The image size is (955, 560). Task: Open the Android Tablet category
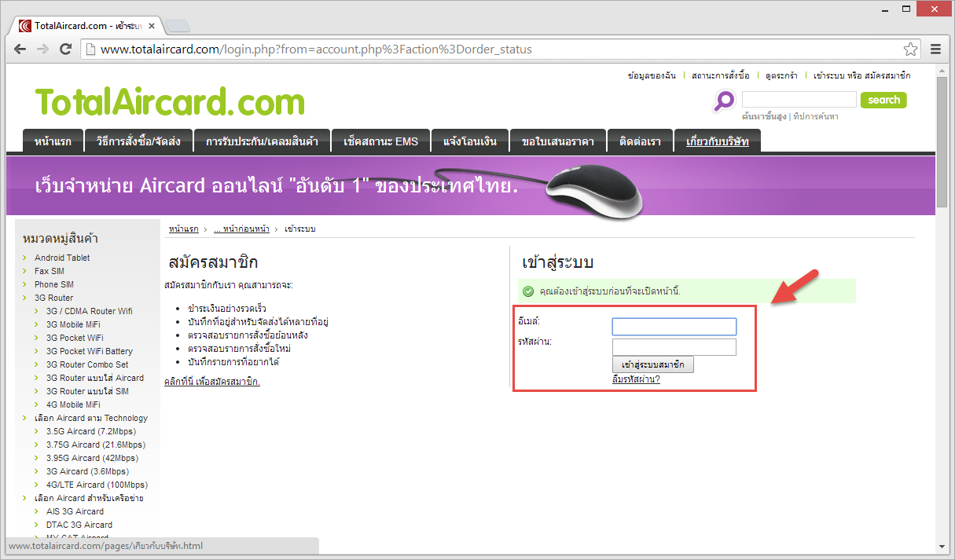tap(62, 258)
